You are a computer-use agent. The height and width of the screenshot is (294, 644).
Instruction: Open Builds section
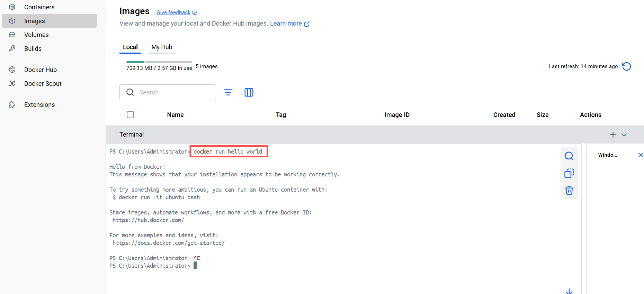point(49,48)
